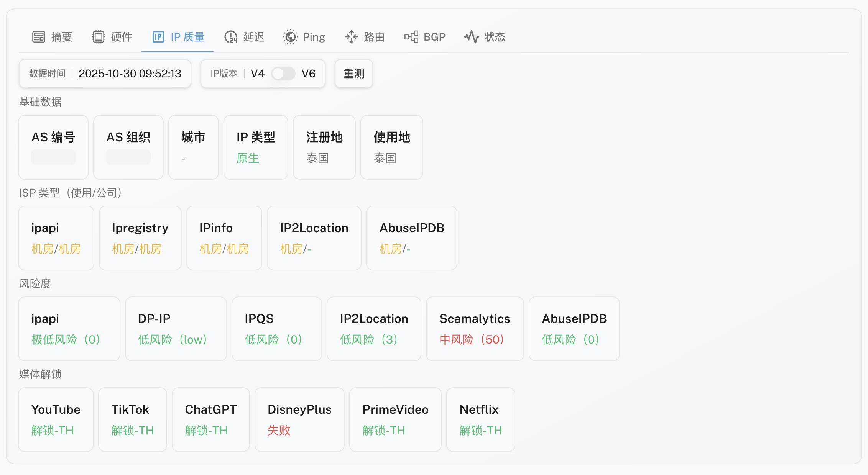Click the BGP network icon
868x475 pixels.
point(411,37)
